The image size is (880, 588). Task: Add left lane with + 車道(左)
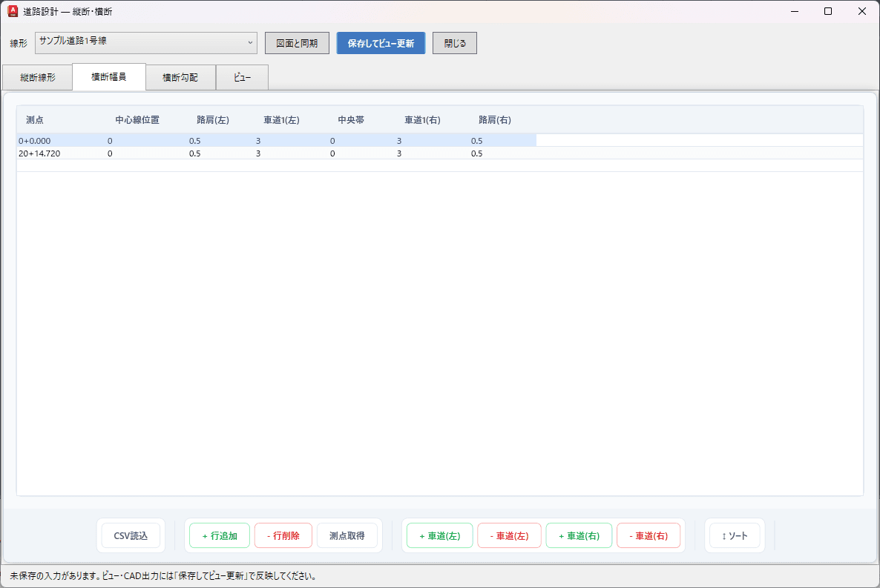point(440,536)
